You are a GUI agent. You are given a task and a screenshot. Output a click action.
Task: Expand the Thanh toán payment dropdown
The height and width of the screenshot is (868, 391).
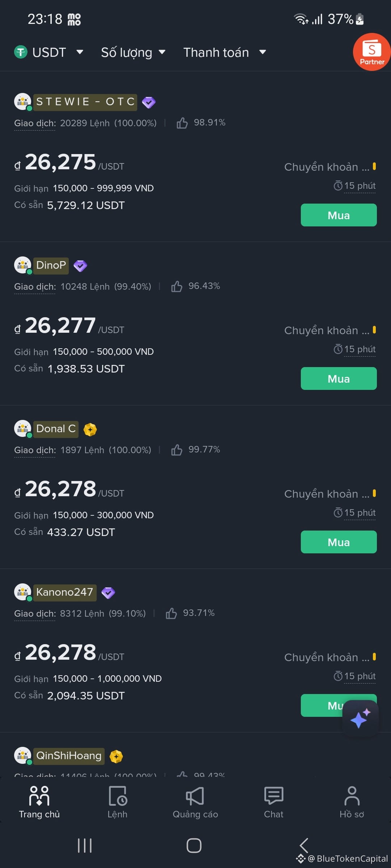pyautogui.click(x=224, y=52)
